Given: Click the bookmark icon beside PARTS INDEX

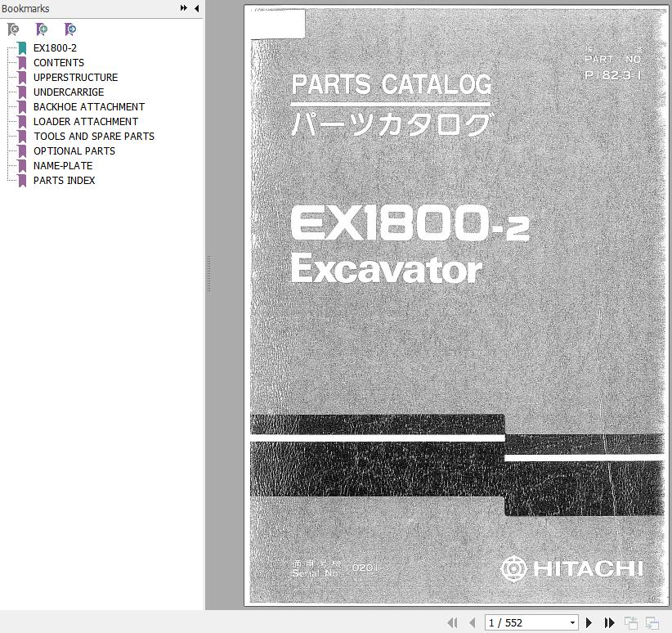Looking at the screenshot, I should 22,181.
